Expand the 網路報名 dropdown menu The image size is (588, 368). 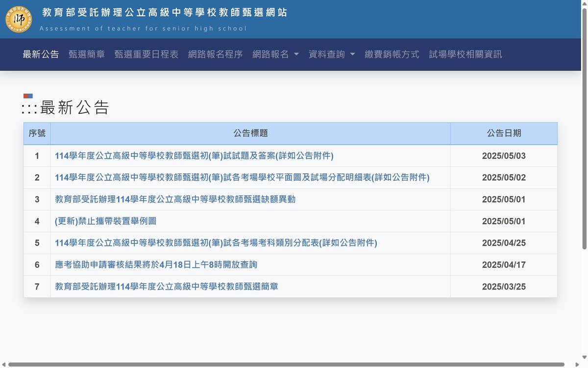pos(275,54)
